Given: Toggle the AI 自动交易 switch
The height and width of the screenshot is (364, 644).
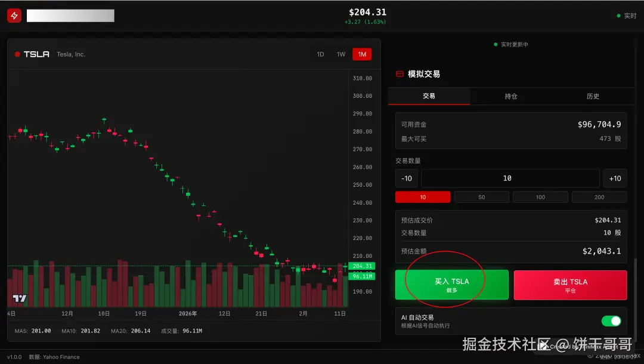Looking at the screenshot, I should tap(611, 321).
